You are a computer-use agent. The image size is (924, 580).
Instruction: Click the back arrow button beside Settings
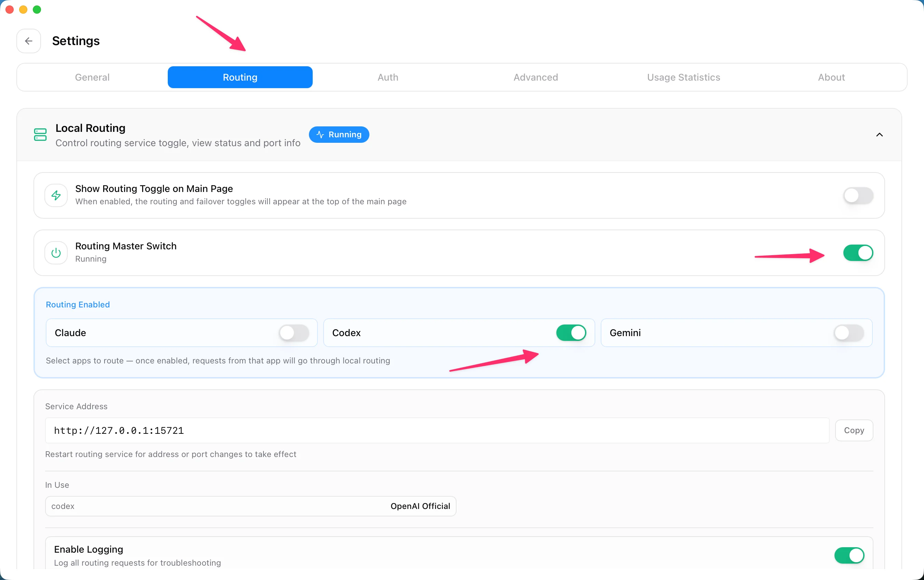click(28, 41)
